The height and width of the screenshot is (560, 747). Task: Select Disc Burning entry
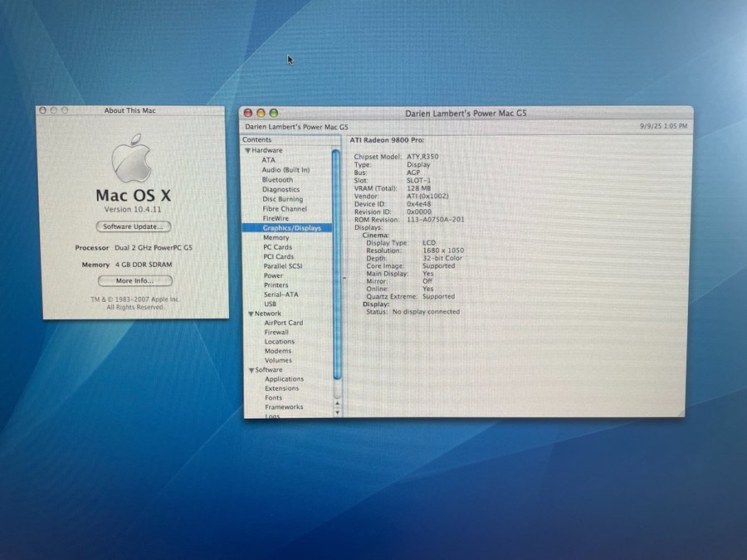pyautogui.click(x=282, y=199)
